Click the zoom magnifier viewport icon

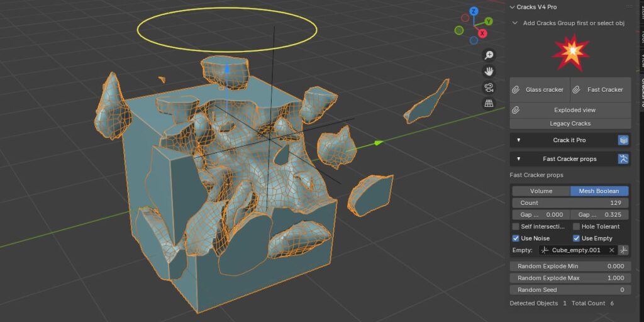click(x=489, y=55)
